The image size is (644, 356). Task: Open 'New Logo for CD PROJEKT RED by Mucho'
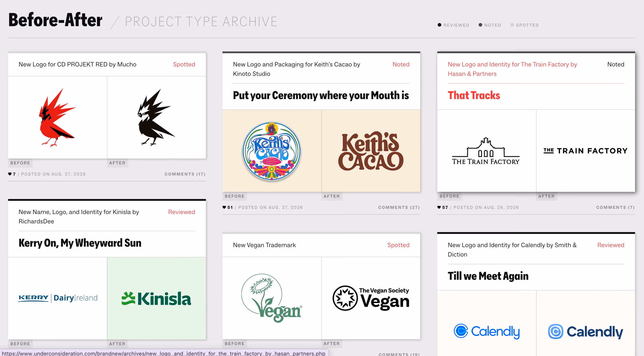(x=77, y=64)
